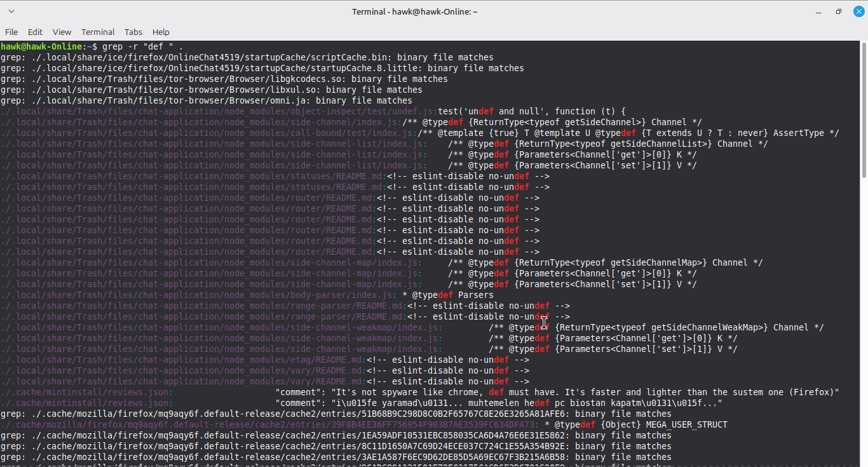868x467 pixels.
Task: Click the libgkcodecs.so binary file matches line
Action: [224, 79]
